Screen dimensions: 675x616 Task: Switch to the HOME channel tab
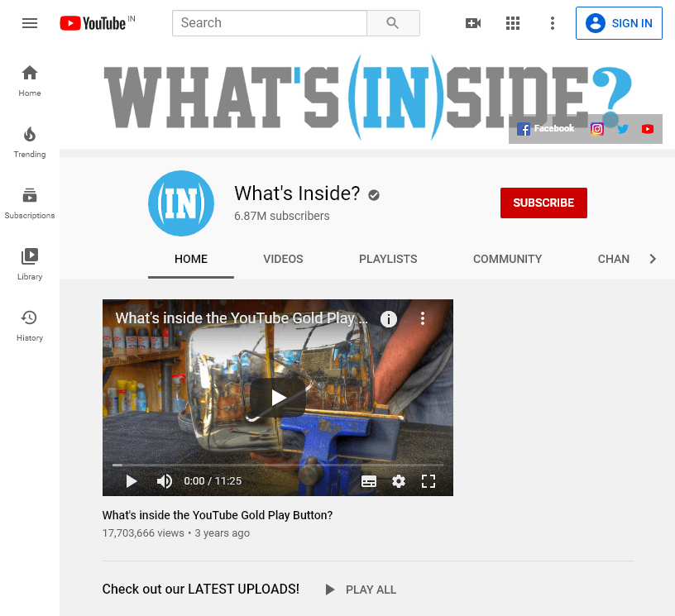click(191, 259)
